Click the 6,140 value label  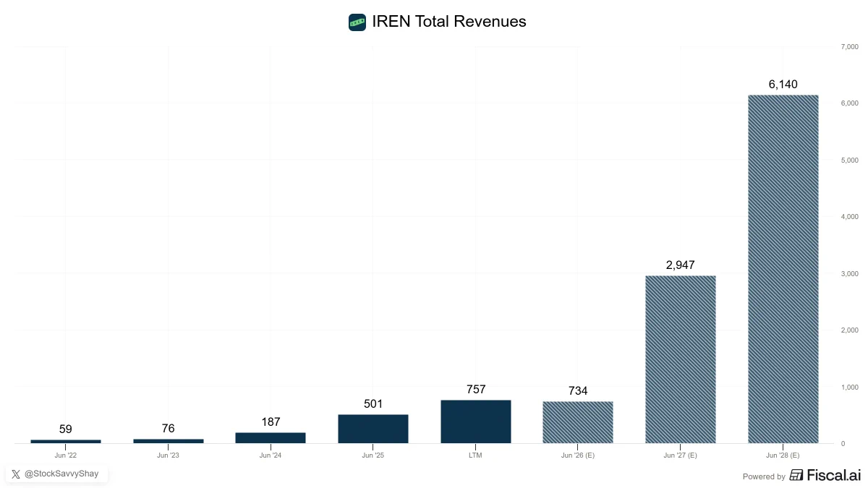point(783,85)
